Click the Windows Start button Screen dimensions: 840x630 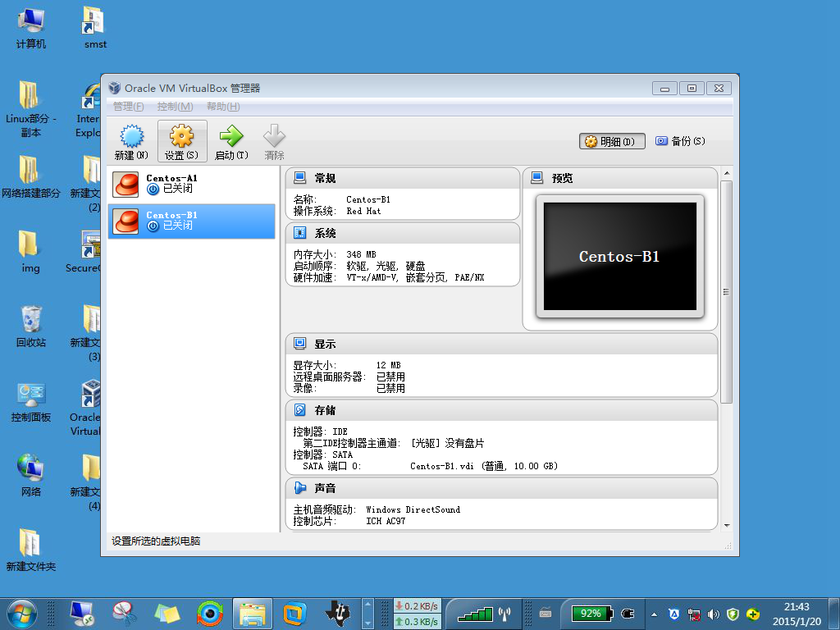(x=21, y=614)
